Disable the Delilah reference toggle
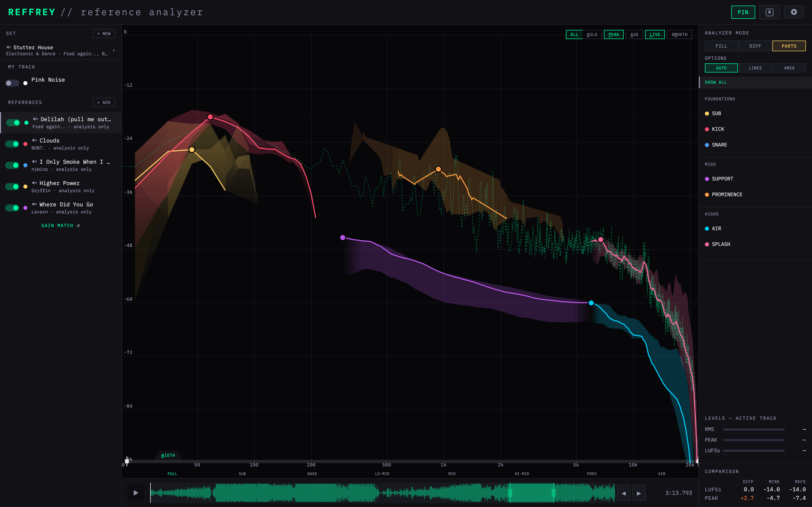 (x=13, y=123)
